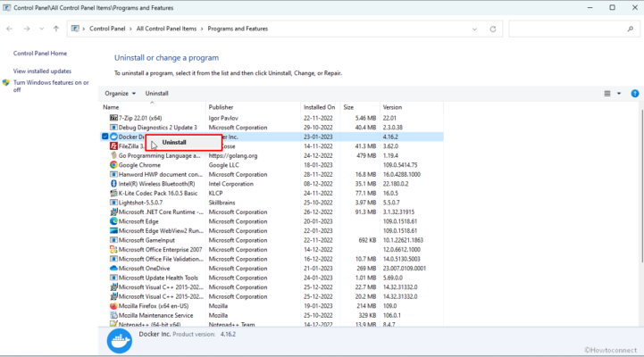
Task: Select Microsoft Visual C++ row sized 22.7 MB
Action: [x=272, y=287]
